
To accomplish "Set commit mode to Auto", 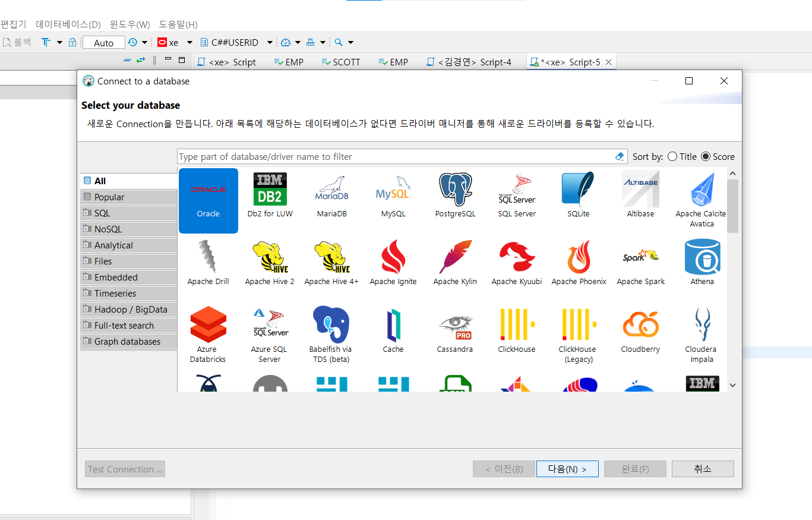I will [x=103, y=43].
